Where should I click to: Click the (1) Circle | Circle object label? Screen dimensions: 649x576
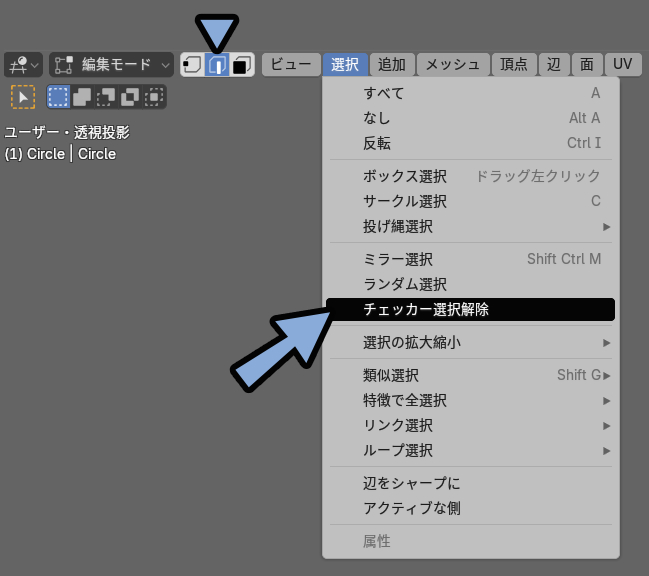pos(60,154)
